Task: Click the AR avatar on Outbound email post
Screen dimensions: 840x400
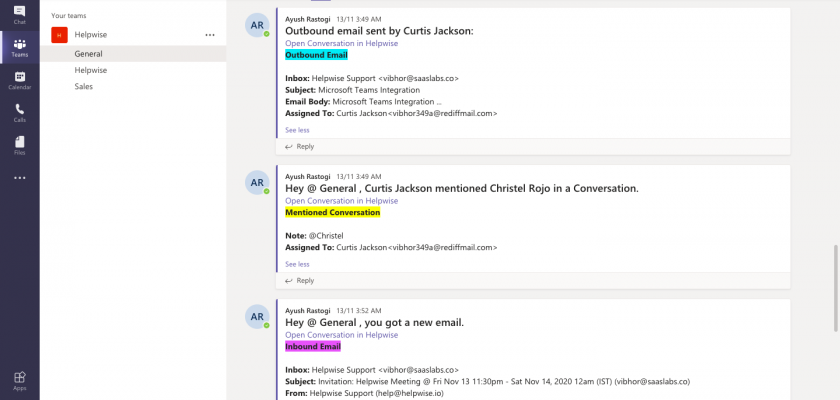Action: point(257,26)
